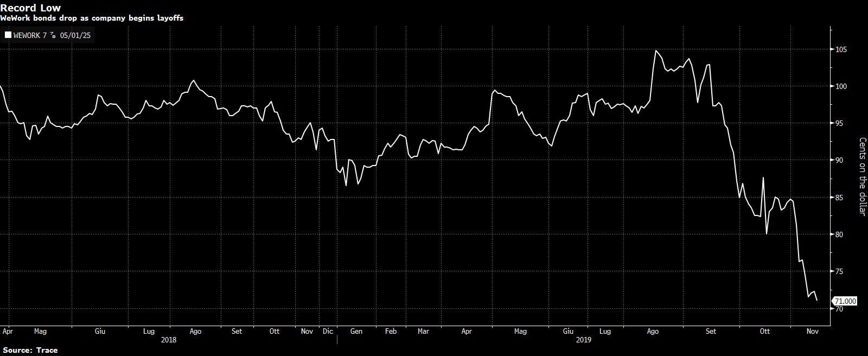Viewport: 868px width, 356px height.
Task: Select the 'Cents on the dollar' axis title
Action: (x=863, y=176)
